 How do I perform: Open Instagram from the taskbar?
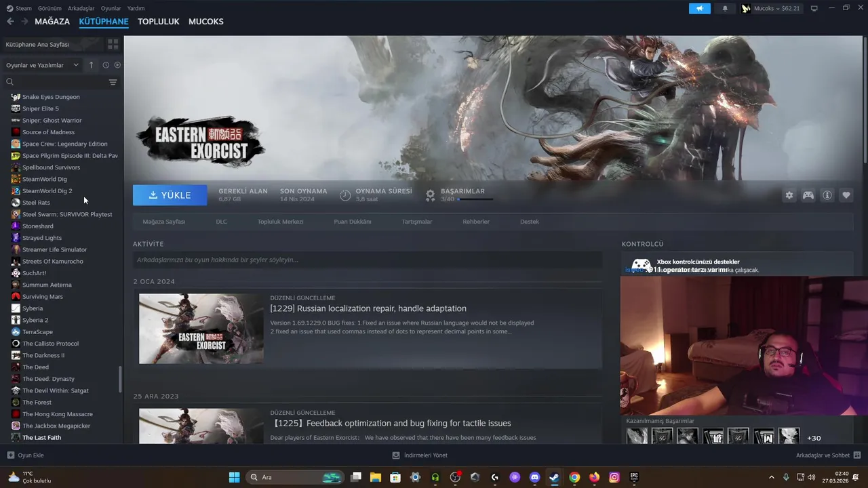[x=614, y=477]
